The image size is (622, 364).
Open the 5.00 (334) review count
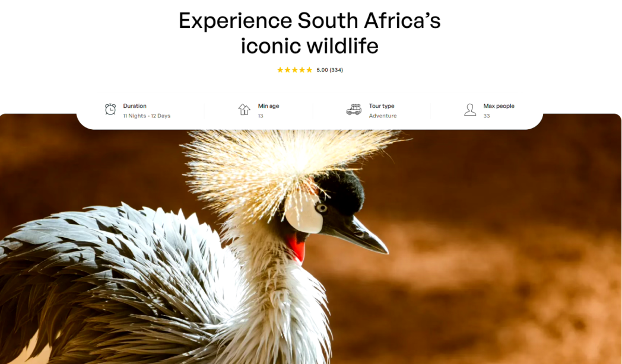(329, 70)
